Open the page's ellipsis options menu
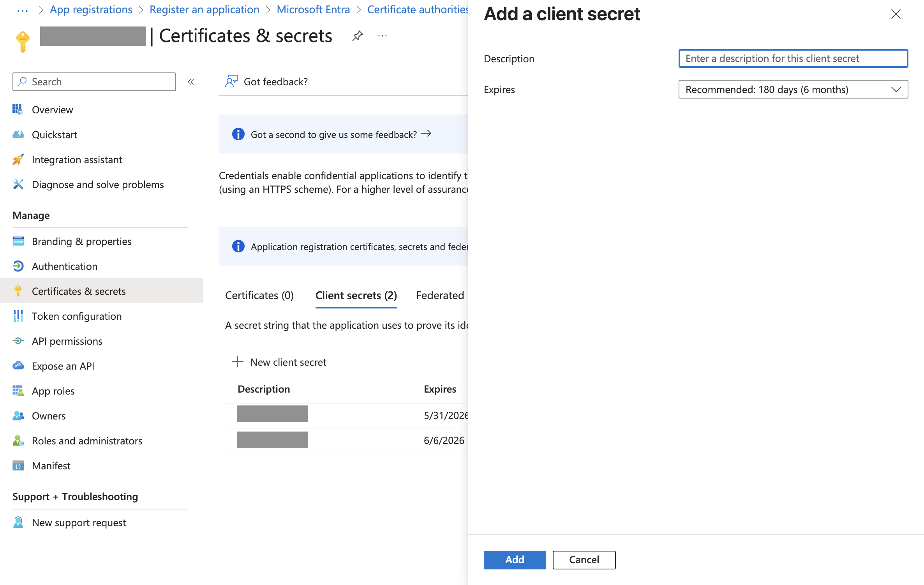Image resolution: width=924 pixels, height=585 pixels. pos(382,35)
